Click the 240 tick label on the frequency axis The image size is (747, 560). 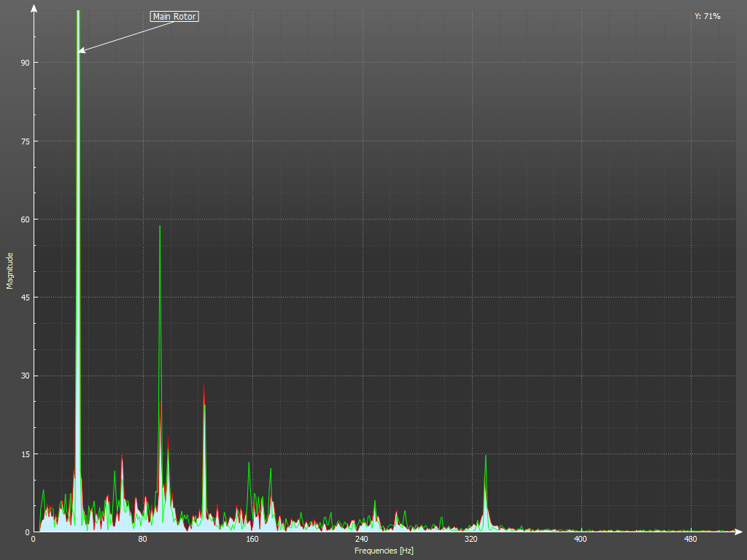pyautogui.click(x=362, y=540)
